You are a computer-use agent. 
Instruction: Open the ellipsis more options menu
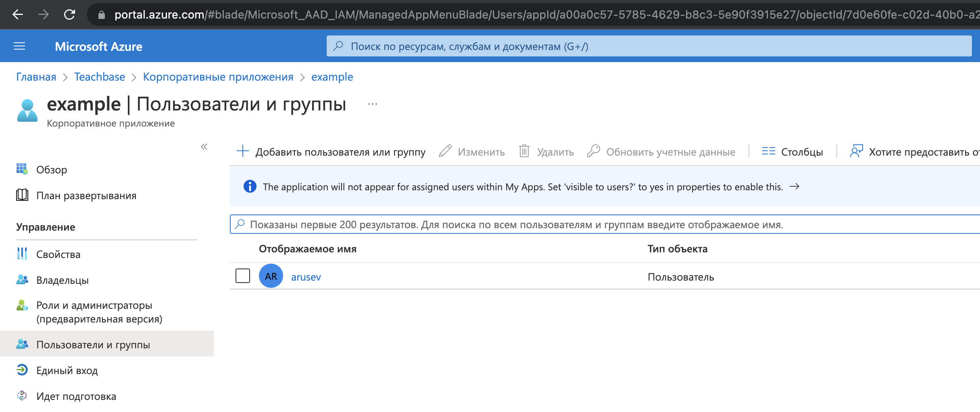(x=373, y=104)
